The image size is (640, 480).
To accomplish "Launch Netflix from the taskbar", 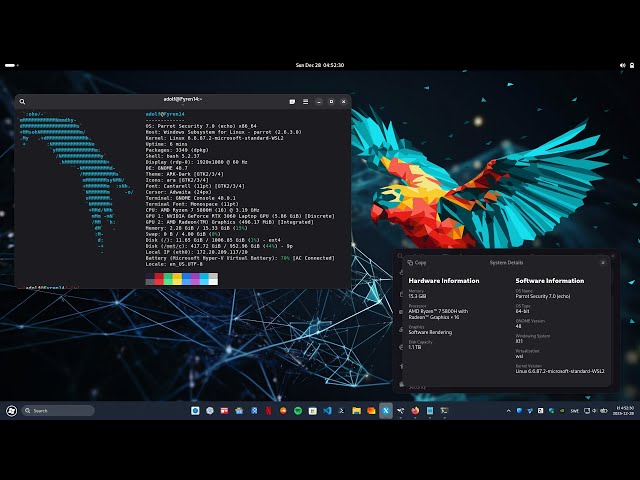I will [269, 411].
